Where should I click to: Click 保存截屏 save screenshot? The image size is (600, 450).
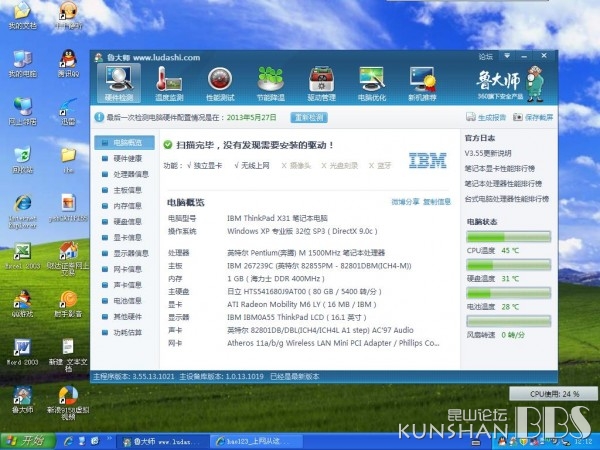[533, 117]
